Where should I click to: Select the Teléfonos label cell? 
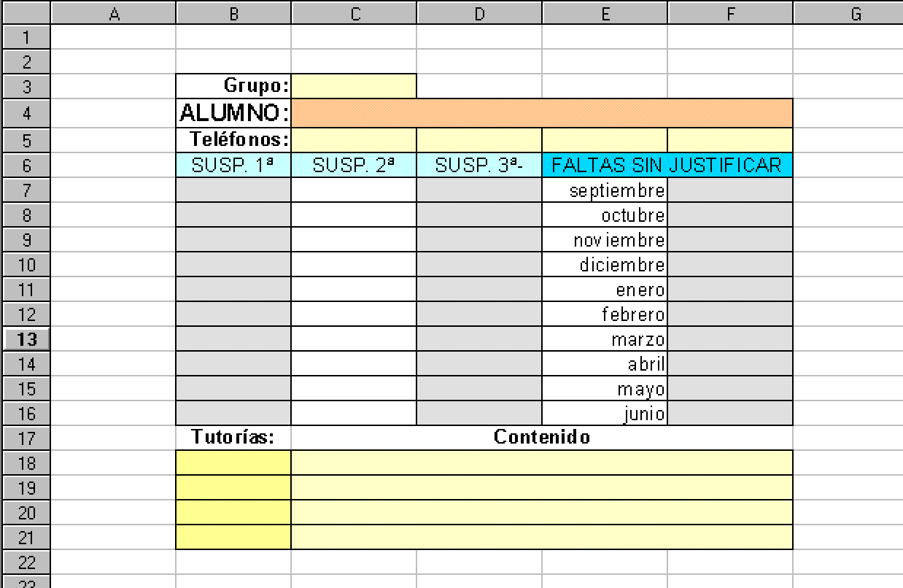pyautogui.click(x=234, y=139)
